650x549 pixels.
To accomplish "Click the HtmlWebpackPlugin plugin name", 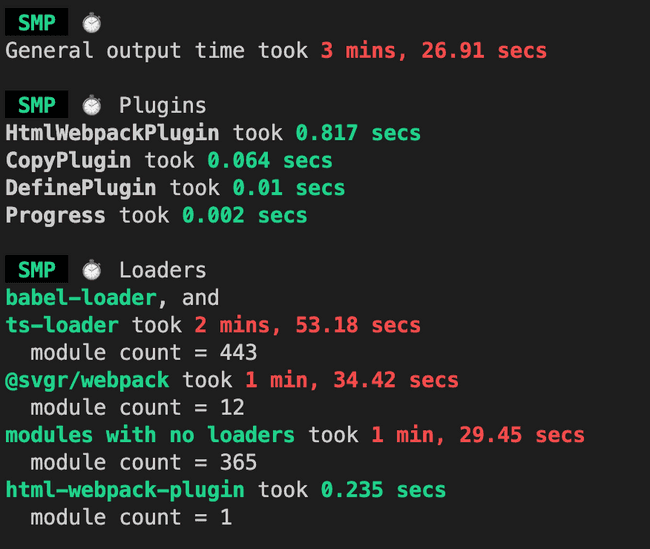I will (x=113, y=133).
